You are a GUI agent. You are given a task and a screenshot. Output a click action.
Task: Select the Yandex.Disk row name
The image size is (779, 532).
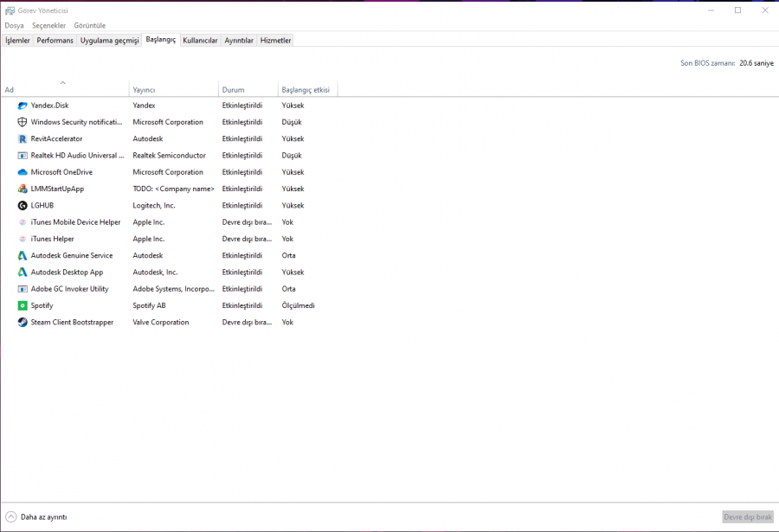pyautogui.click(x=49, y=106)
